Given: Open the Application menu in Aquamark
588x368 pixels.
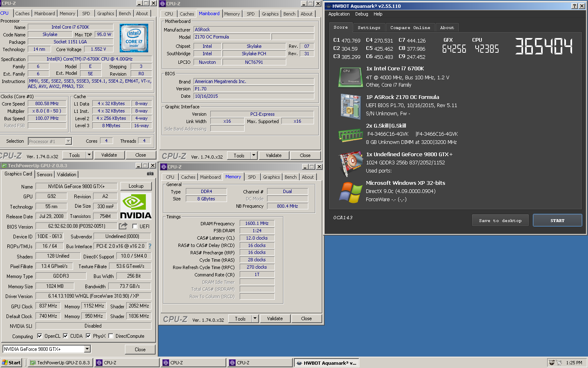Looking at the screenshot, I should 339,14.
